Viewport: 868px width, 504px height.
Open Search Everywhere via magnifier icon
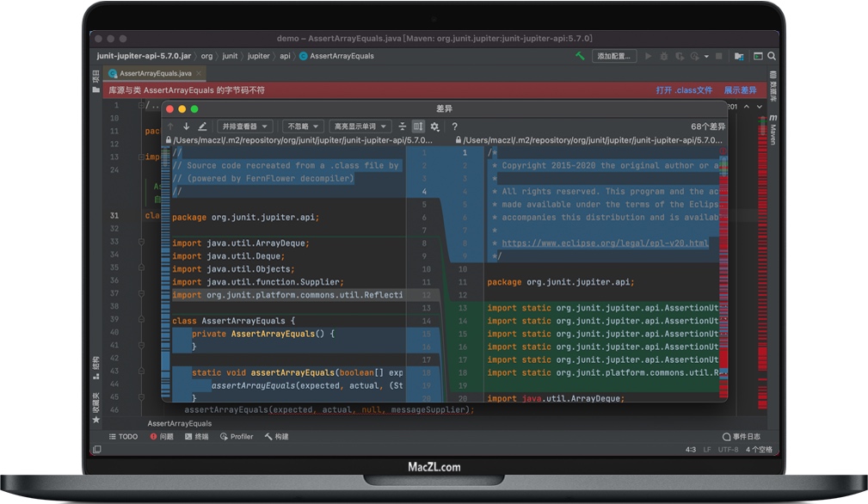(772, 55)
